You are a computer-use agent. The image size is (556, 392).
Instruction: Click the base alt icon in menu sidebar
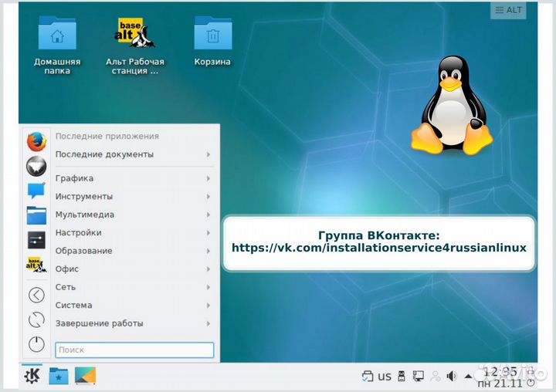(36, 265)
